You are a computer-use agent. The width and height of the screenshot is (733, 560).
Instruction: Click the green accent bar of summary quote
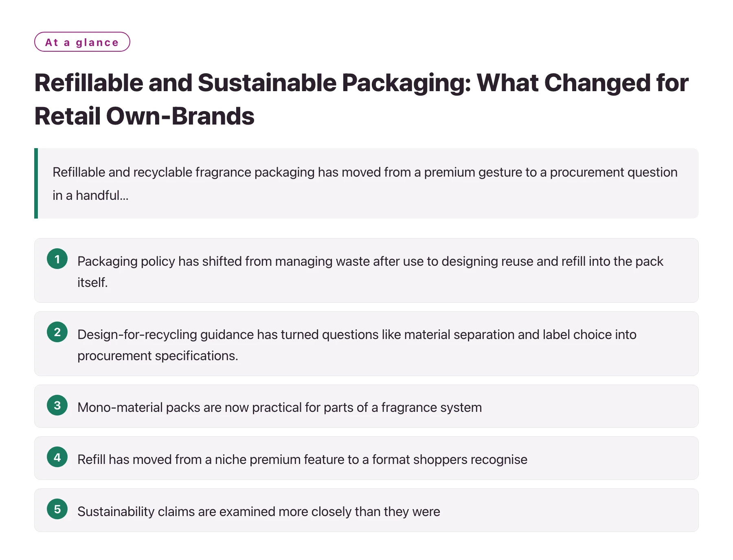(36, 184)
